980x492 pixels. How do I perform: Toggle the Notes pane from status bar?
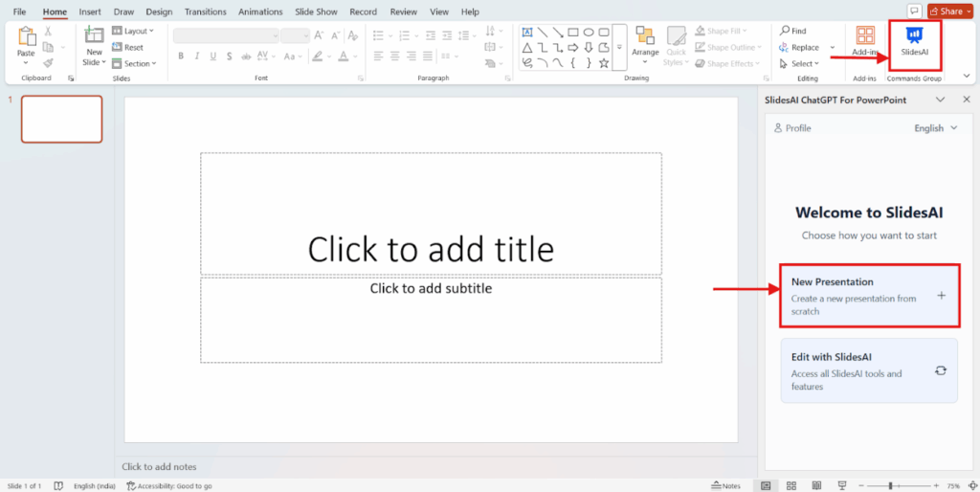click(725, 485)
